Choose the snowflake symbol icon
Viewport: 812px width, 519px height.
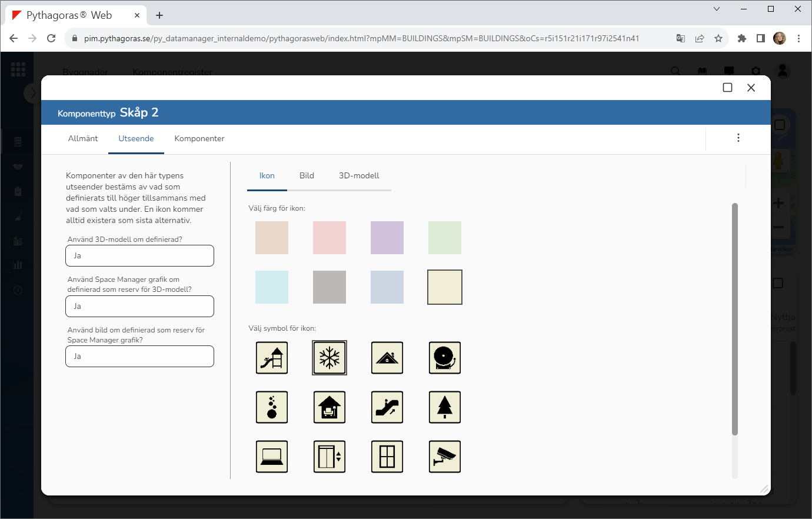[x=330, y=358]
